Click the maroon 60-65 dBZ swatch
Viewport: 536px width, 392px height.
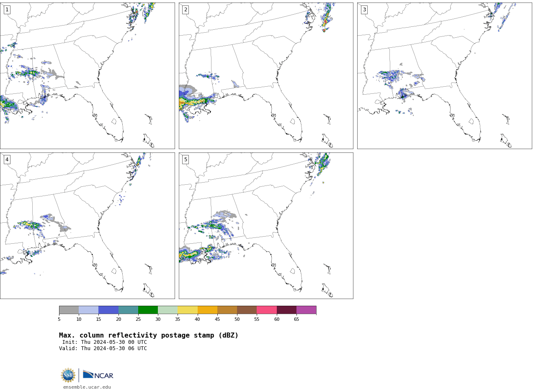pyautogui.click(x=286, y=310)
